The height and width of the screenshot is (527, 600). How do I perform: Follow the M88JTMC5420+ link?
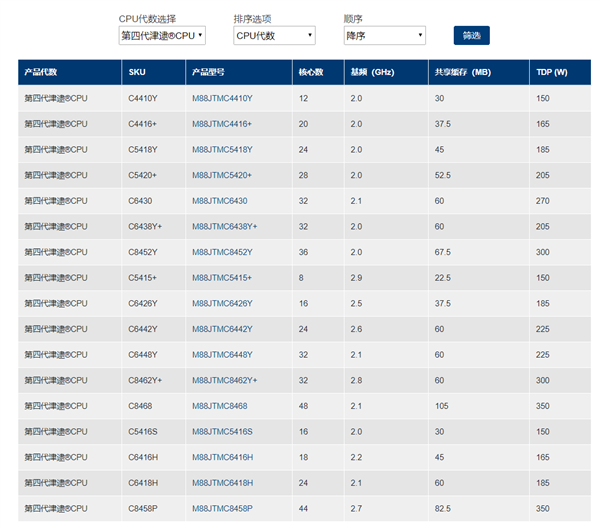click(x=222, y=175)
